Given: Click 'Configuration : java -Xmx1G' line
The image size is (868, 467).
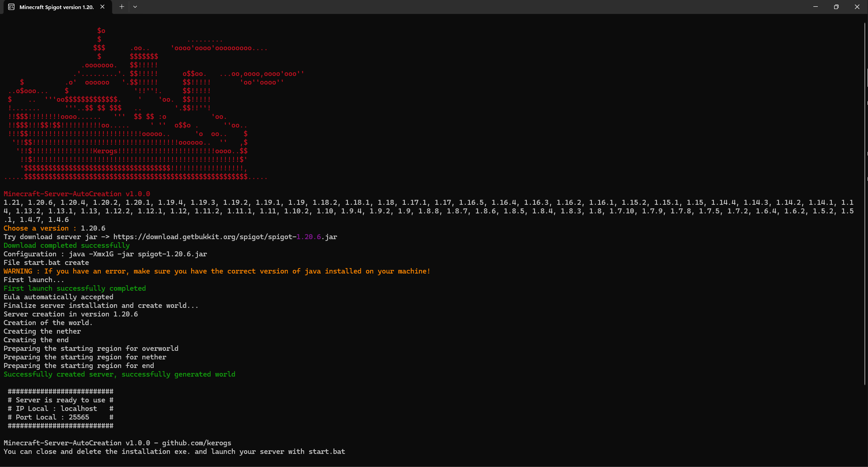Looking at the screenshot, I should (105, 254).
